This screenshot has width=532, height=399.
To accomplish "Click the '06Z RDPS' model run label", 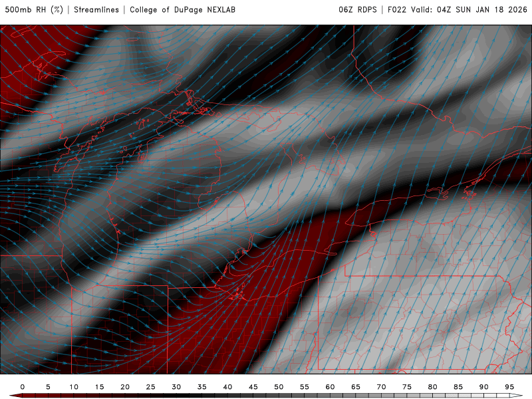I will (358, 9).
